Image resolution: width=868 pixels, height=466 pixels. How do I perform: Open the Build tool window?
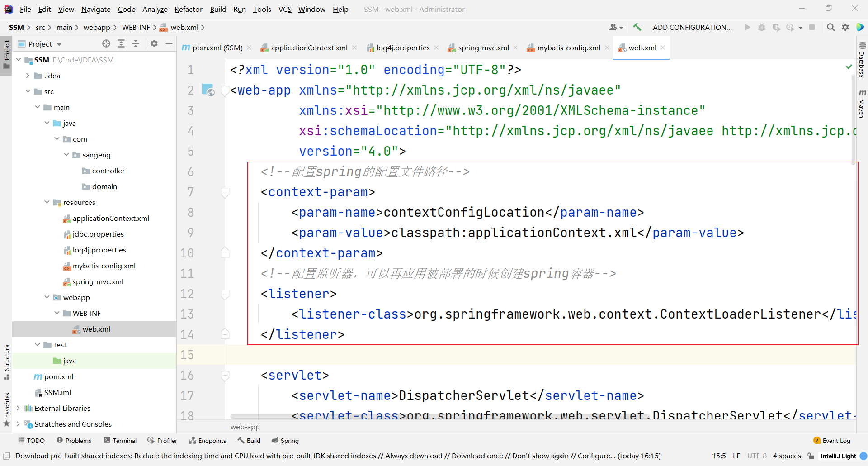(249, 441)
